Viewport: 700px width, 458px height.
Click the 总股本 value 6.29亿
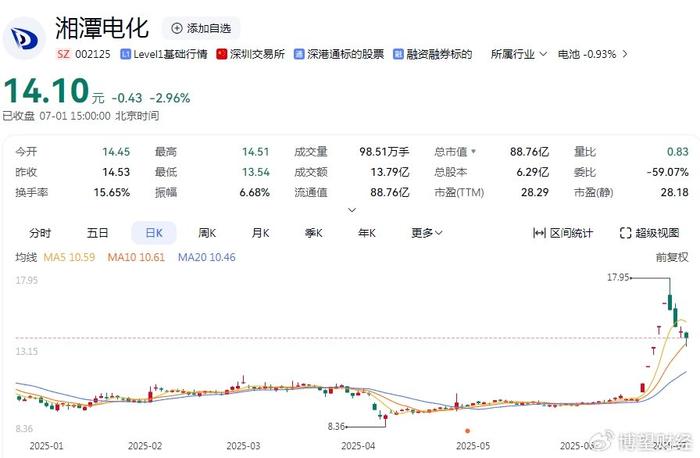coord(533,172)
